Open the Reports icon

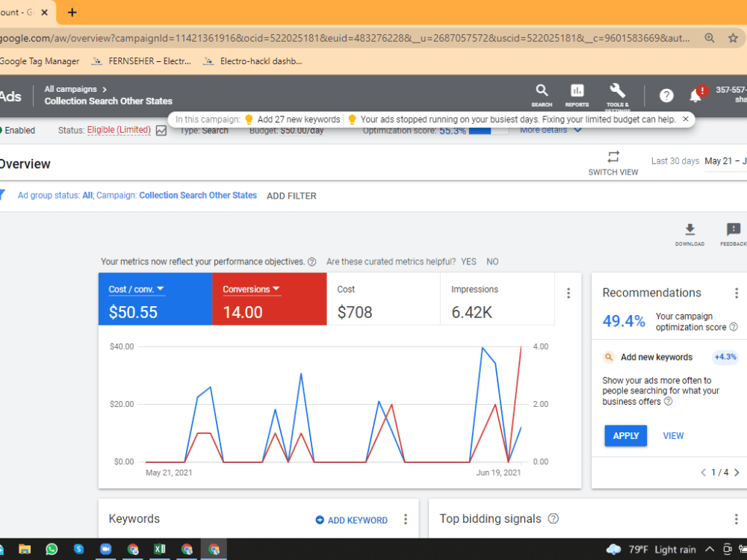577,95
